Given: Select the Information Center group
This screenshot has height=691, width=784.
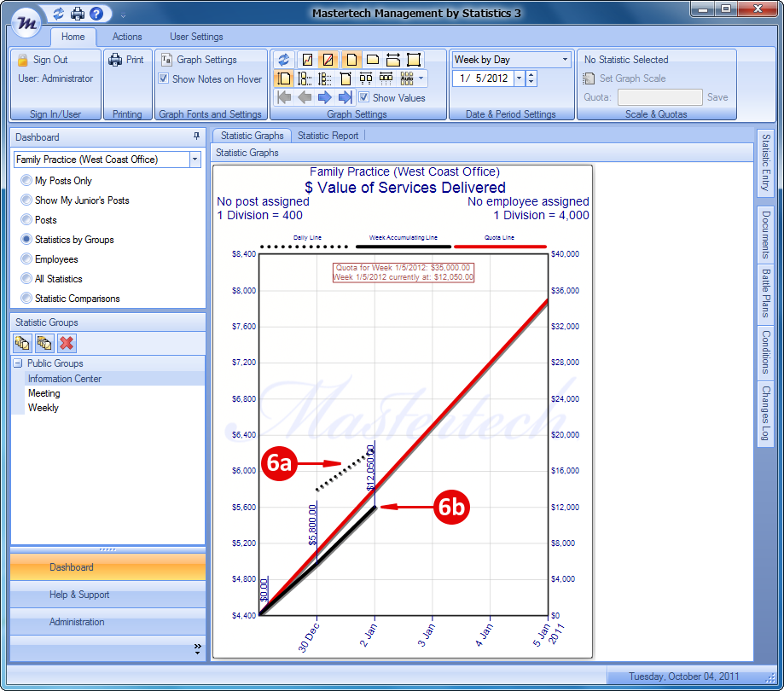Looking at the screenshot, I should tap(114, 379).
